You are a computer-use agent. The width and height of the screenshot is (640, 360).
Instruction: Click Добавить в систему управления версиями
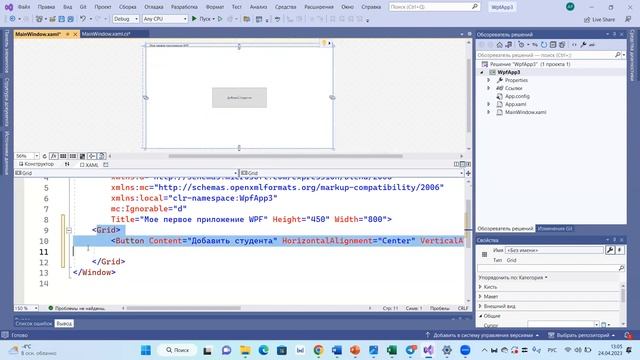[482, 335]
